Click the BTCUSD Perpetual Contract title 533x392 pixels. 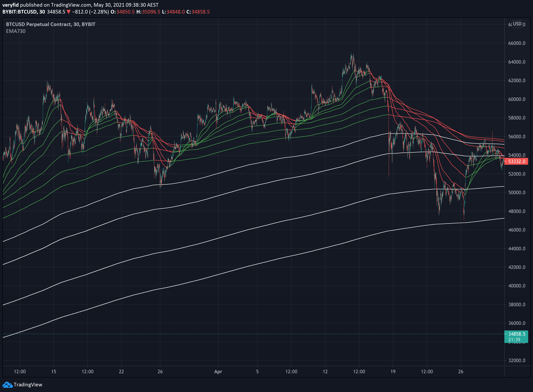[x=50, y=24]
